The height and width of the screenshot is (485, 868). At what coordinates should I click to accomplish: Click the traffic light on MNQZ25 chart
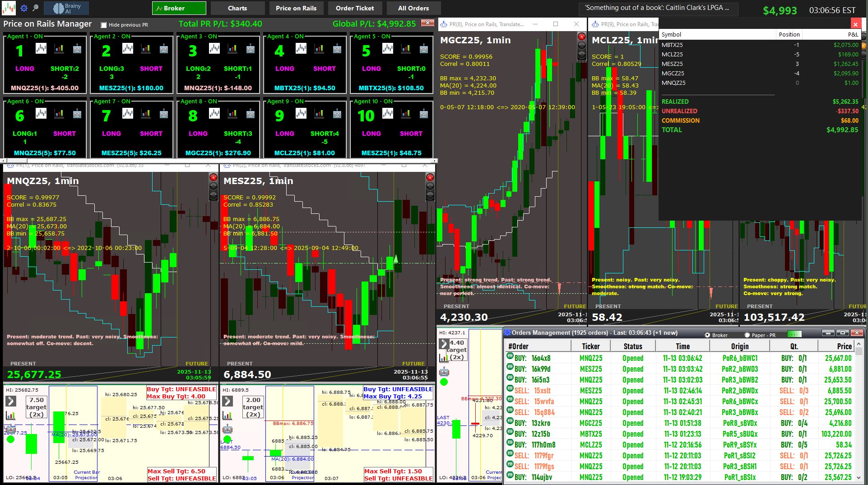(x=214, y=186)
